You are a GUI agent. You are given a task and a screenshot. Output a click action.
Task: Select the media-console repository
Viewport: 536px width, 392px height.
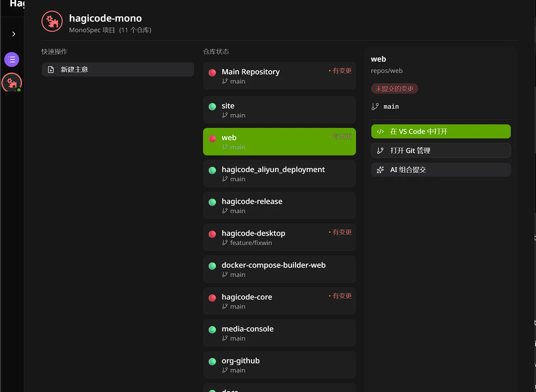(x=279, y=333)
